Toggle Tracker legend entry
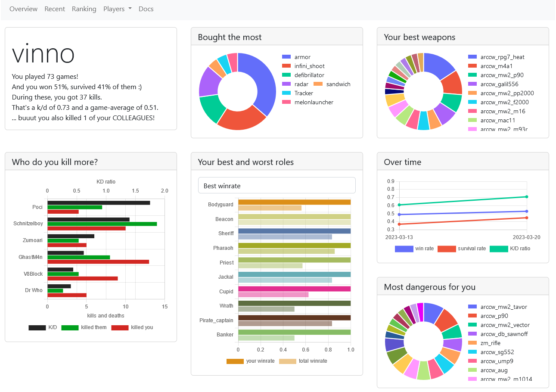 (x=298, y=93)
